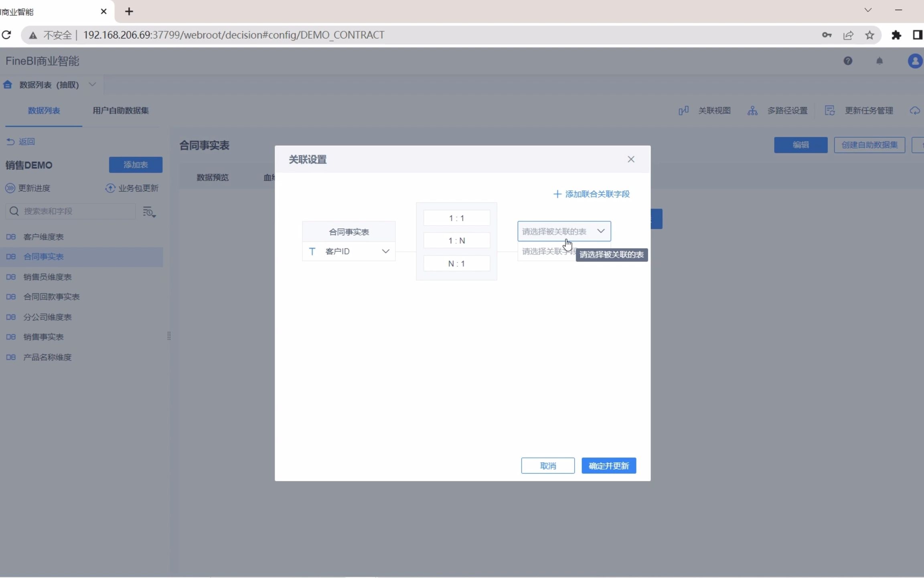Bookmark this page with star icon

(x=869, y=35)
